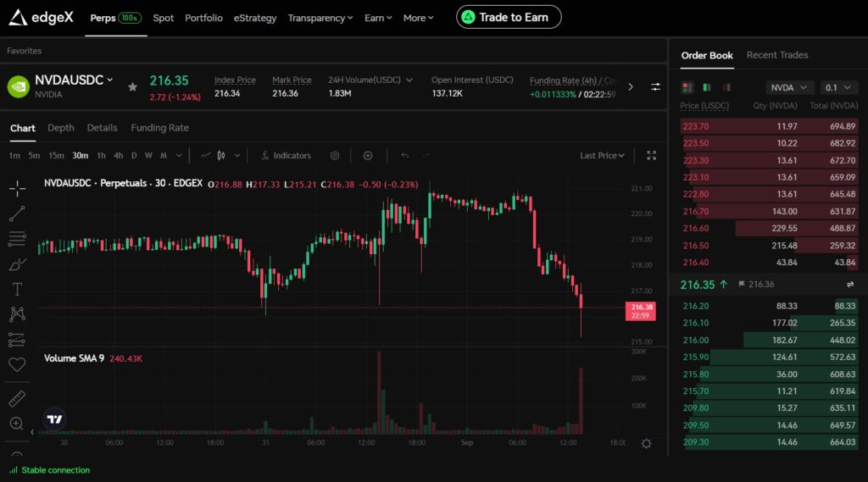Image resolution: width=868 pixels, height=482 pixels.
Task: Select the trend line drawing tool
Action: 17,213
